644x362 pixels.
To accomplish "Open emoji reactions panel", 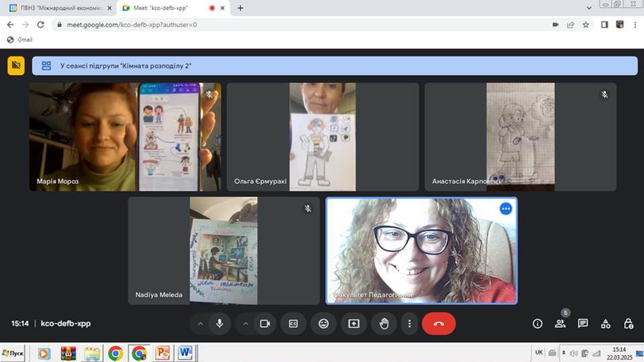I will [x=323, y=323].
